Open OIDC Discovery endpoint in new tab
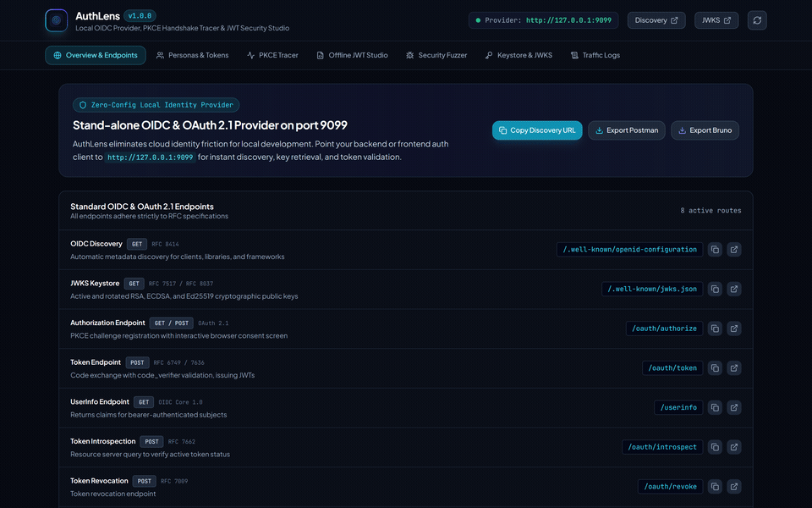The height and width of the screenshot is (508, 812). point(734,249)
